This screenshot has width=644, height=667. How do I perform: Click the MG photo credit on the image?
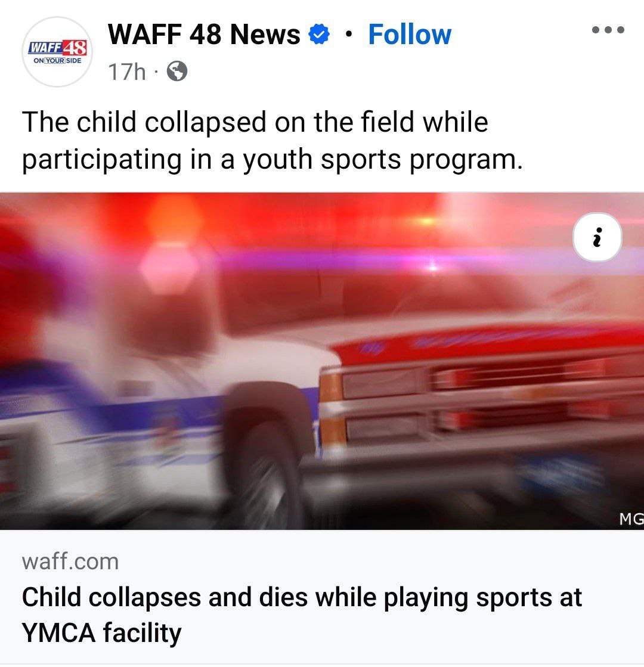[x=631, y=519]
